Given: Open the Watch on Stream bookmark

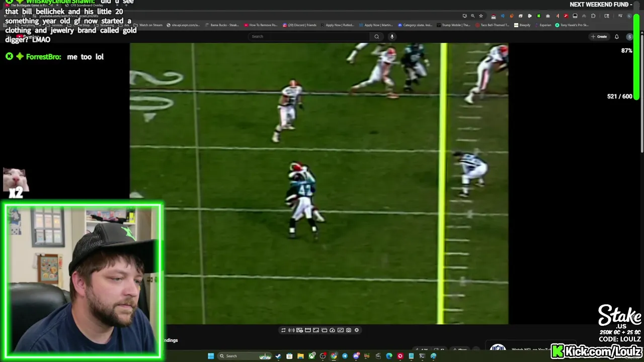Looking at the screenshot, I should pyautogui.click(x=147, y=25).
